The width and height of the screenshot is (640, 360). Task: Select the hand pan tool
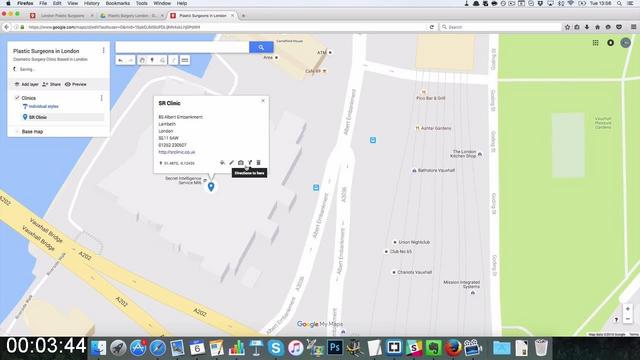[142, 60]
